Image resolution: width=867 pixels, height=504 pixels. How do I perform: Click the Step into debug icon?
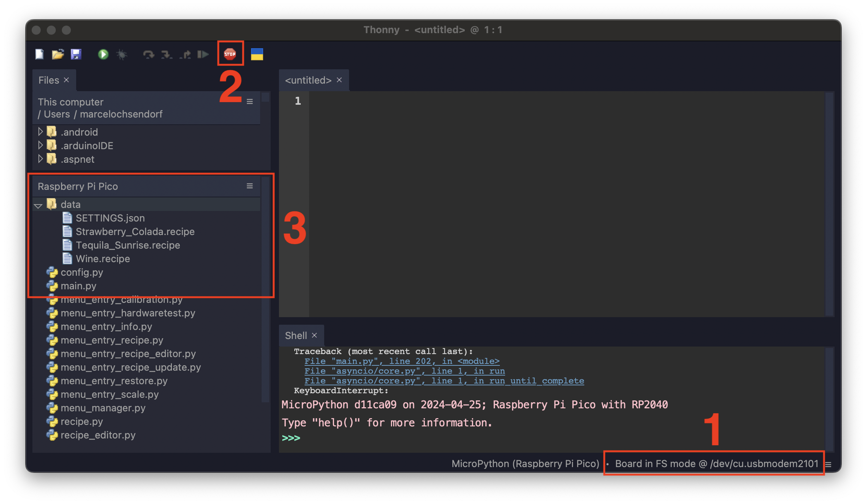[166, 54]
